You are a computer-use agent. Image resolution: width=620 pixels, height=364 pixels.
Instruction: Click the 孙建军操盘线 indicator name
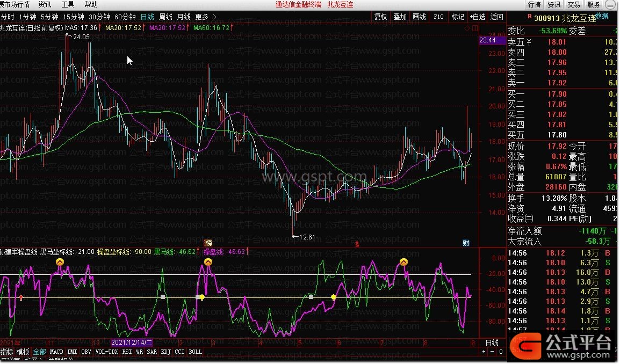click(19, 252)
